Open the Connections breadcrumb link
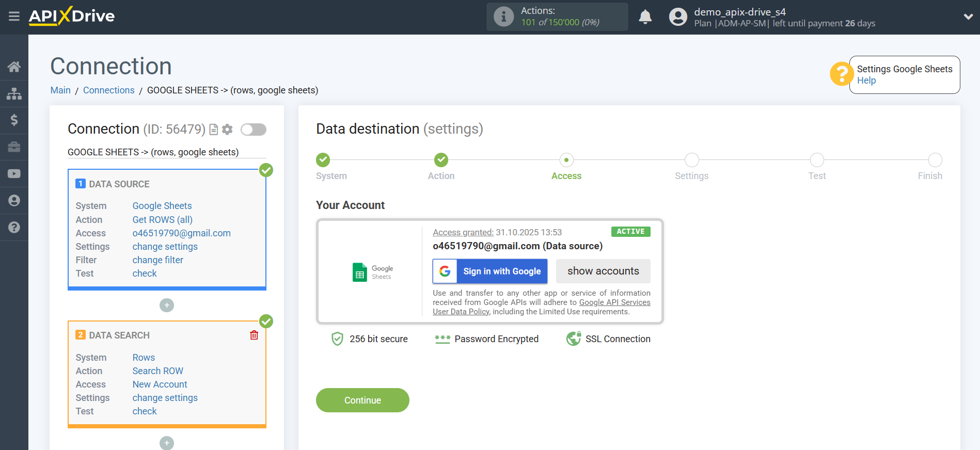 pyautogui.click(x=108, y=90)
